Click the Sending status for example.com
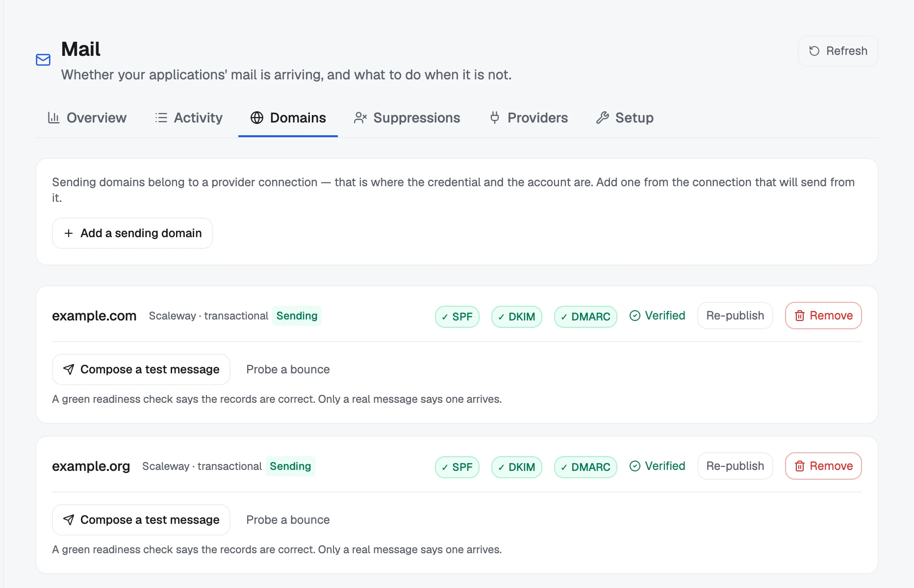914x588 pixels. (297, 316)
